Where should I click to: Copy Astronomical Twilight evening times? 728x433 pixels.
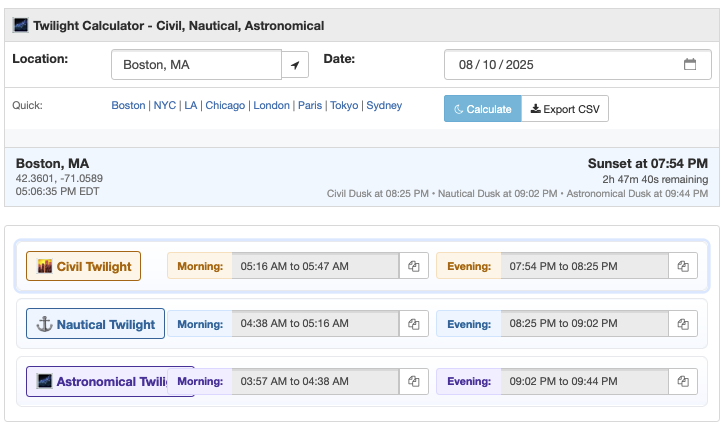(x=683, y=381)
